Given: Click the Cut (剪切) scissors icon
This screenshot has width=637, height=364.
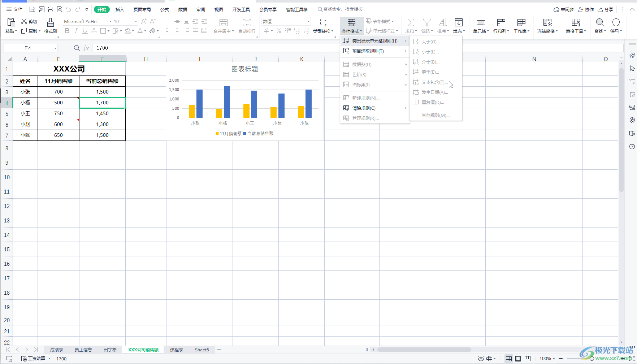Looking at the screenshot, I should point(24,21).
